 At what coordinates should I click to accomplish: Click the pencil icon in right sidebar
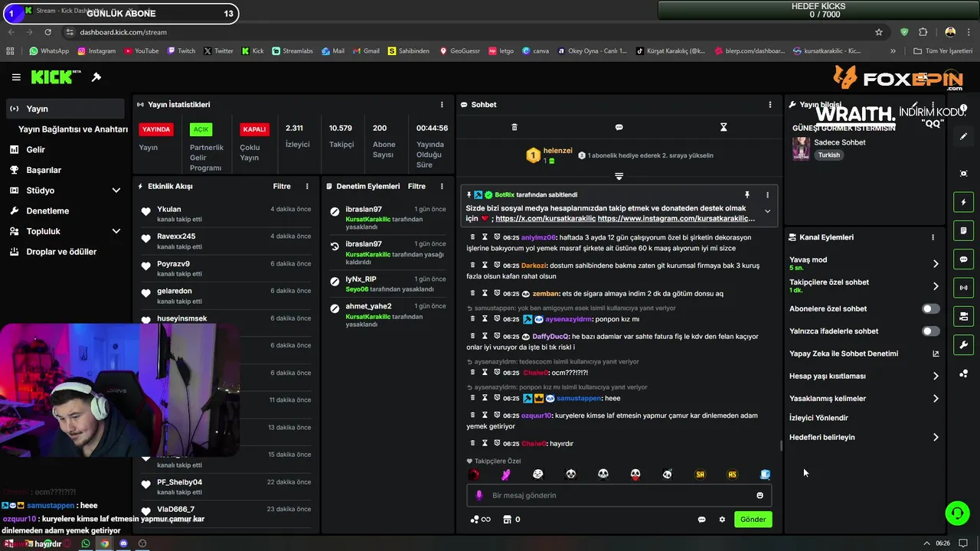[964, 136]
